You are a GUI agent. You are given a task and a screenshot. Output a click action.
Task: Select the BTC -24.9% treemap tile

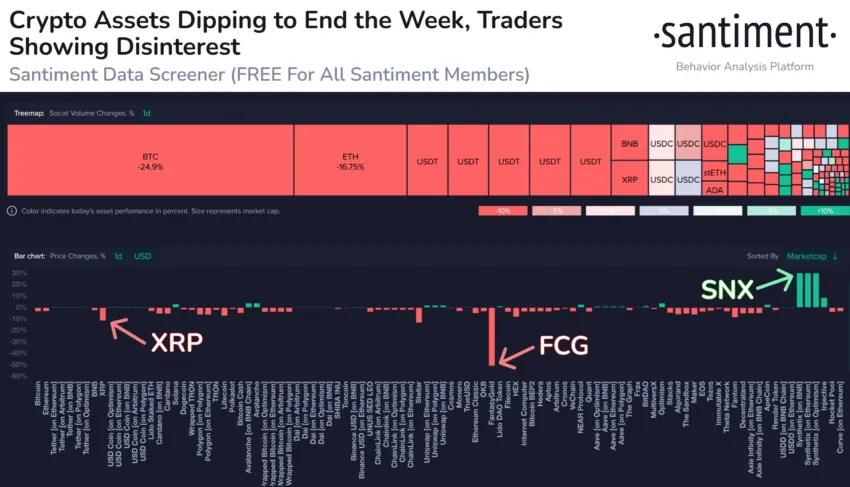point(150,160)
